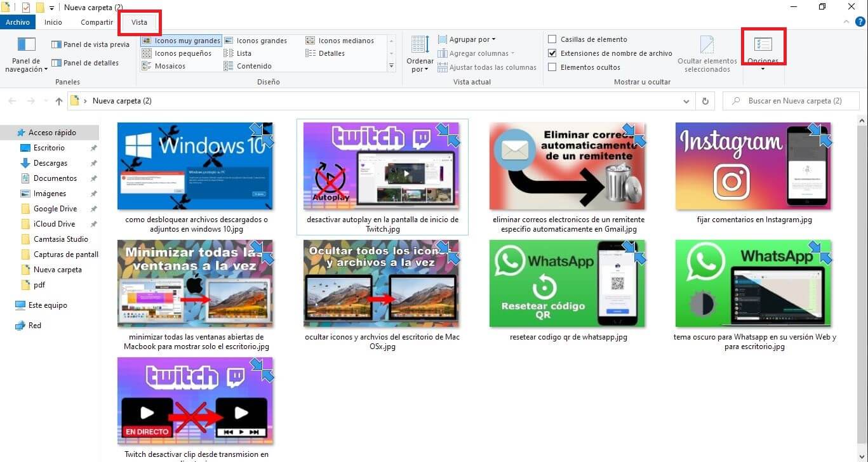Toggle Panel de detalles

click(x=85, y=63)
